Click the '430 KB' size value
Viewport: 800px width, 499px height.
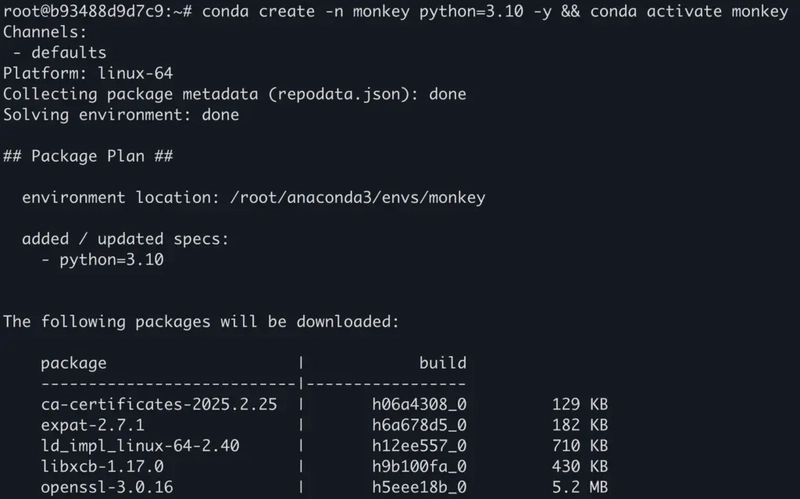pyautogui.click(x=580, y=466)
